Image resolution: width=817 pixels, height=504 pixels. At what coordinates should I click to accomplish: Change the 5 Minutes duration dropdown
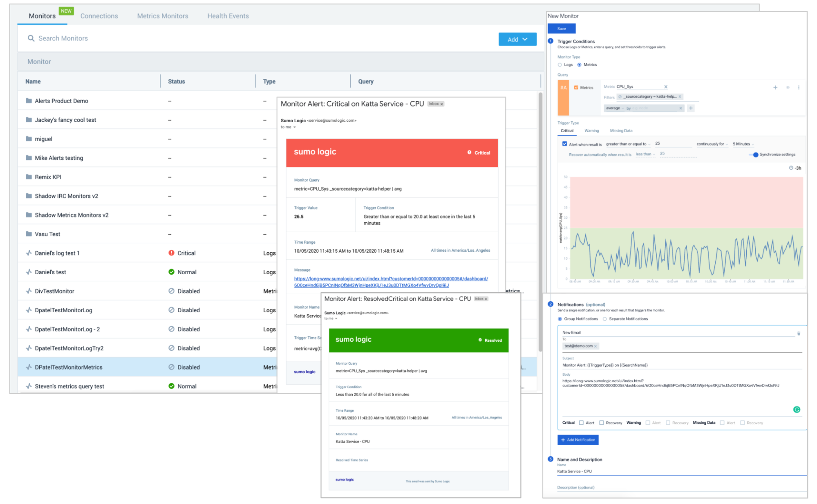tap(743, 144)
